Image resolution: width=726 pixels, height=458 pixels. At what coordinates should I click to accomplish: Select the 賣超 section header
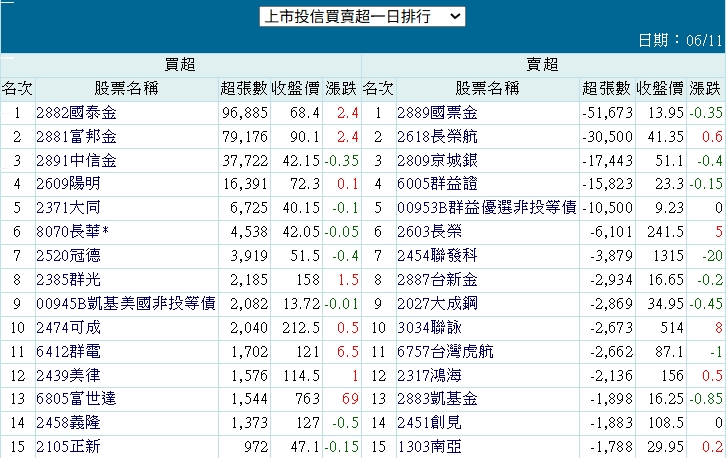[x=542, y=65]
